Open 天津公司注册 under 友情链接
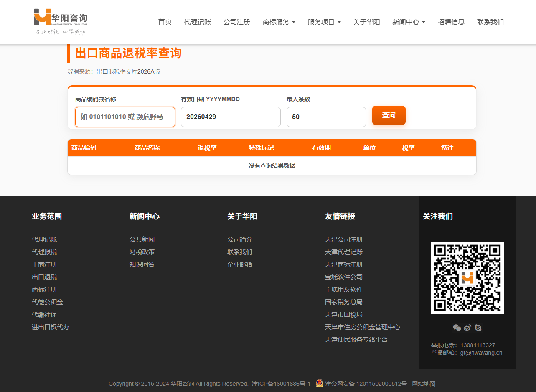 [343, 239]
